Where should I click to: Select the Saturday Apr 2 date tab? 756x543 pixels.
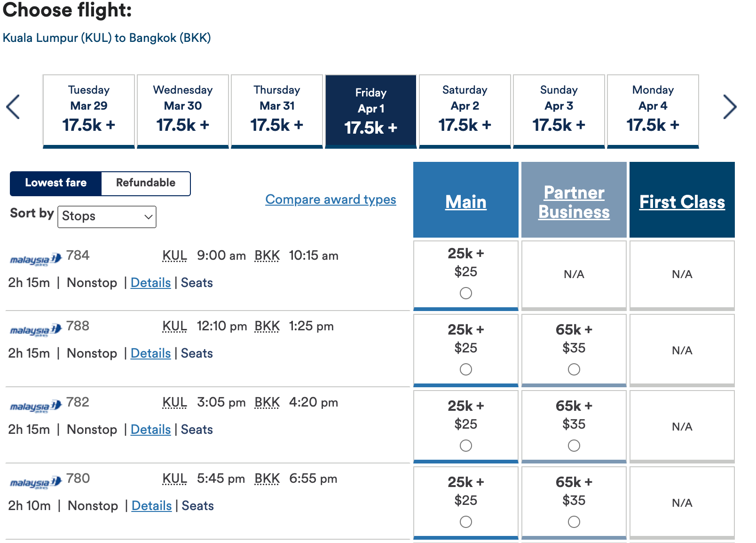point(465,109)
